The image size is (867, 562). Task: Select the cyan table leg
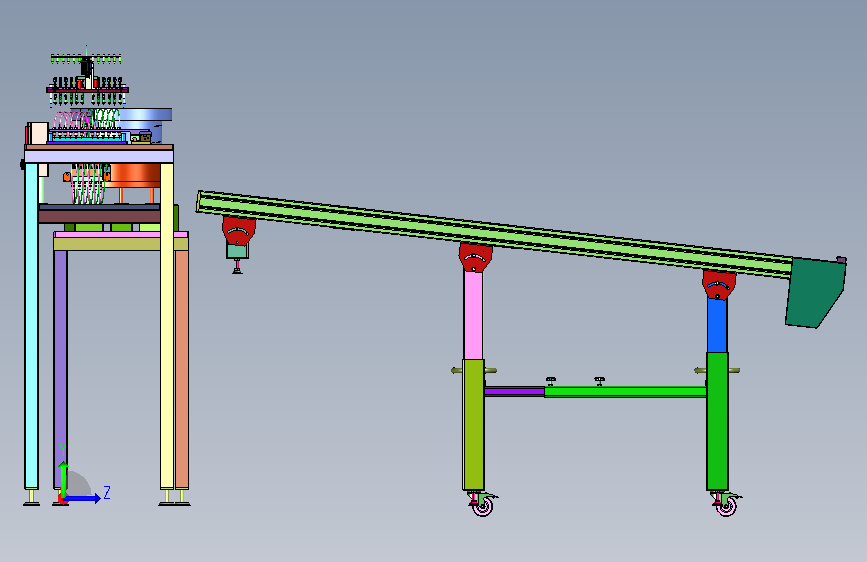tap(32, 325)
